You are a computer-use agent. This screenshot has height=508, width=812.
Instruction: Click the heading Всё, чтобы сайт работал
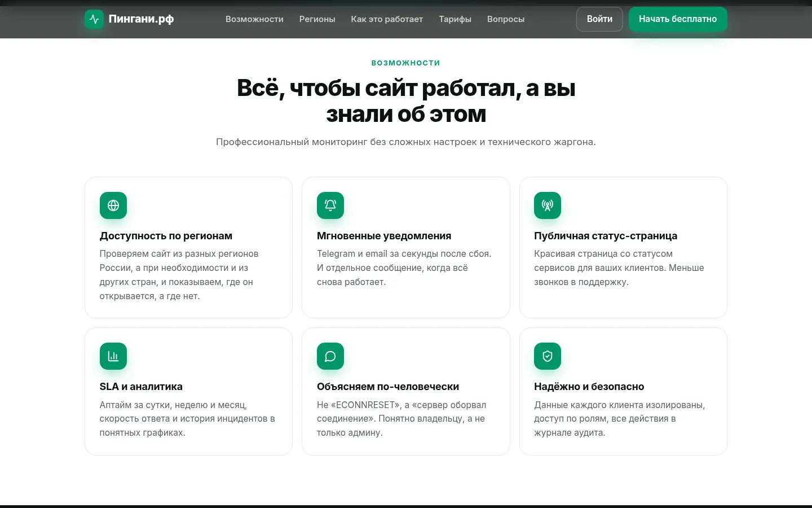tap(406, 101)
